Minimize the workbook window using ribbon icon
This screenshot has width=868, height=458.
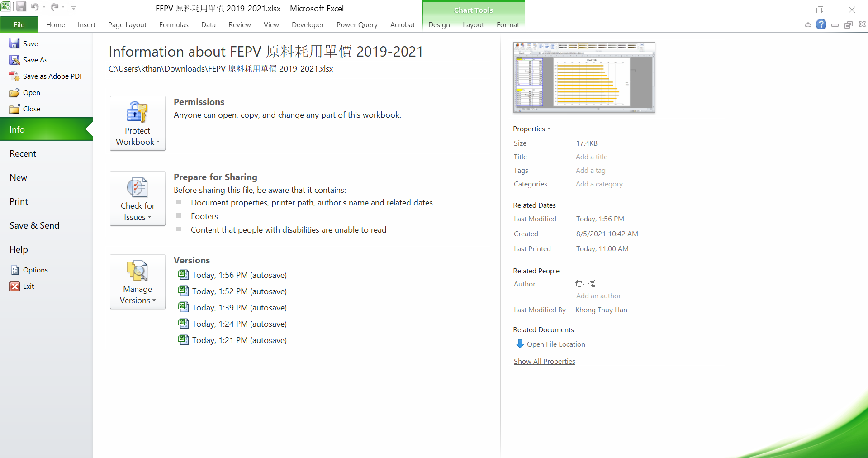pyautogui.click(x=835, y=25)
